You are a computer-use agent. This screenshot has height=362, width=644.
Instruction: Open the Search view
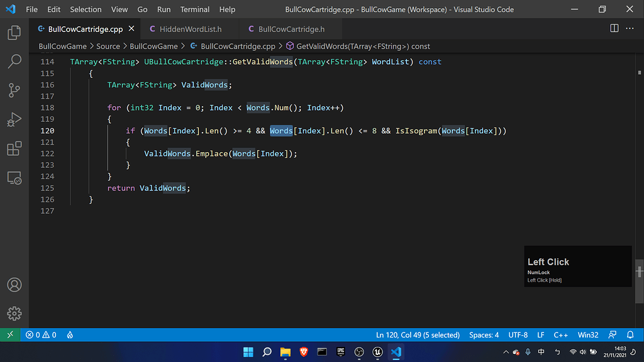[14, 62]
